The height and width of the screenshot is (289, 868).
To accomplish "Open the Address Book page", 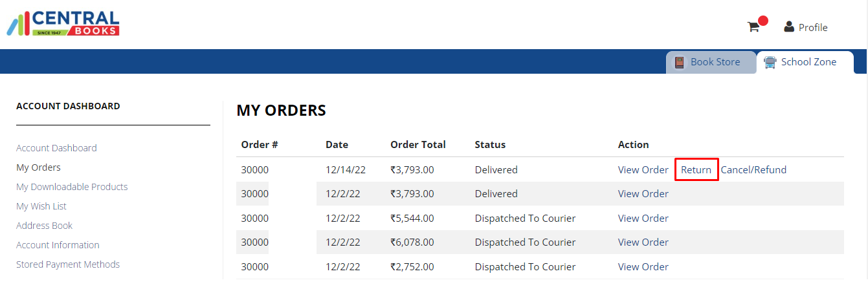I will 44,226.
